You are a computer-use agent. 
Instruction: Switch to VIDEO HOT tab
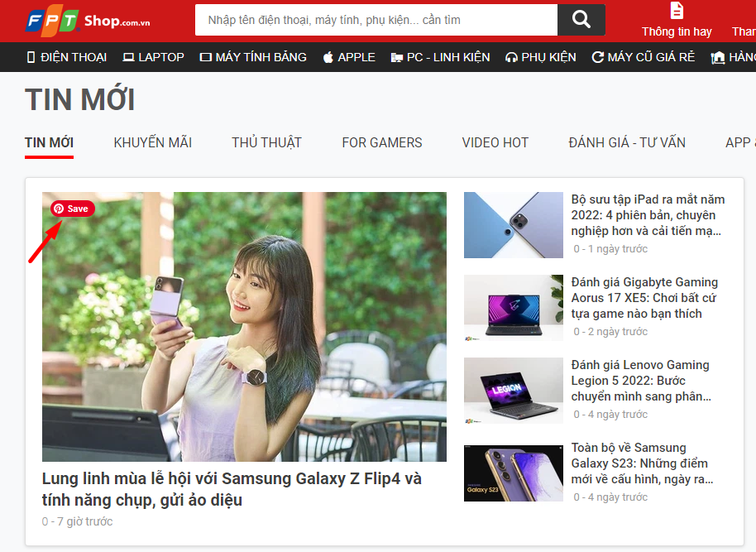tap(495, 143)
